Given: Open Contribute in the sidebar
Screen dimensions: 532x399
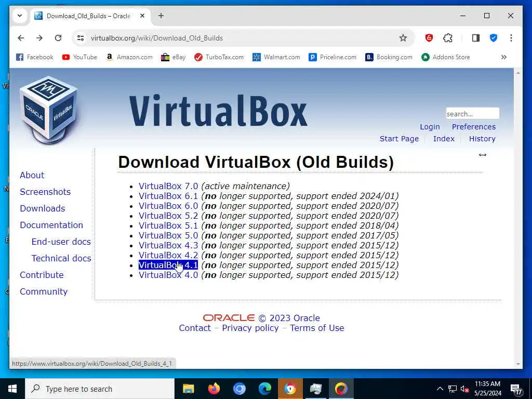Looking at the screenshot, I should pos(42,275).
